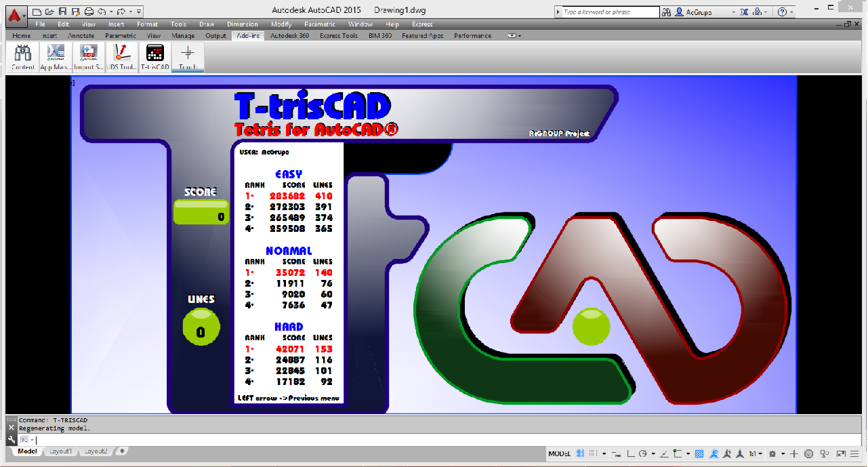Open the Modify menu

click(281, 24)
